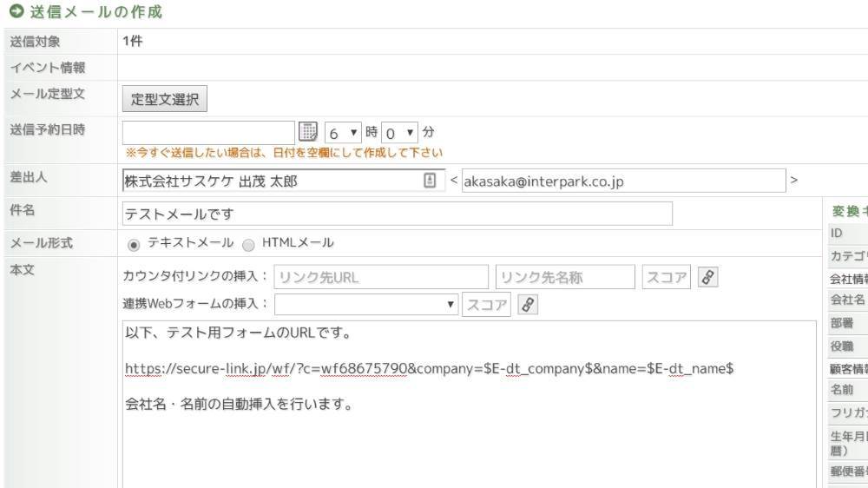The image size is (868, 488).
Task: Click the イベント情報 row label
Action: (47, 67)
